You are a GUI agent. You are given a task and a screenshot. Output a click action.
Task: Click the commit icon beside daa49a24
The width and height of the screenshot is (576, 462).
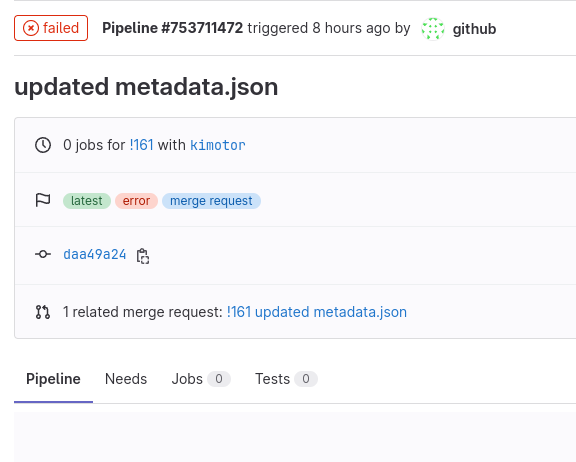coord(43,254)
